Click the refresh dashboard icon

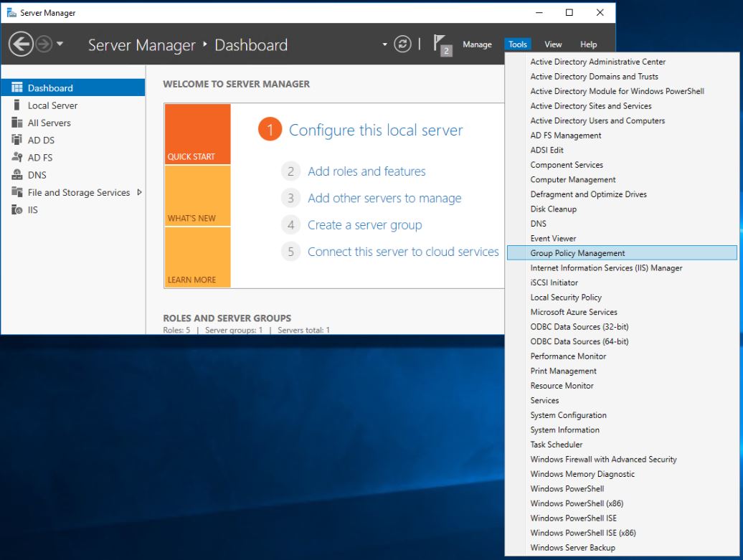coord(404,44)
